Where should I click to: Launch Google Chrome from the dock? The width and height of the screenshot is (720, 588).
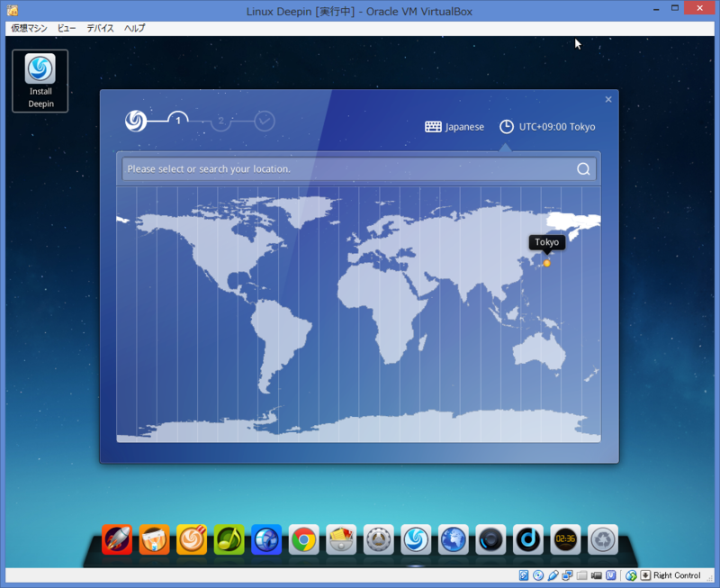click(x=303, y=539)
